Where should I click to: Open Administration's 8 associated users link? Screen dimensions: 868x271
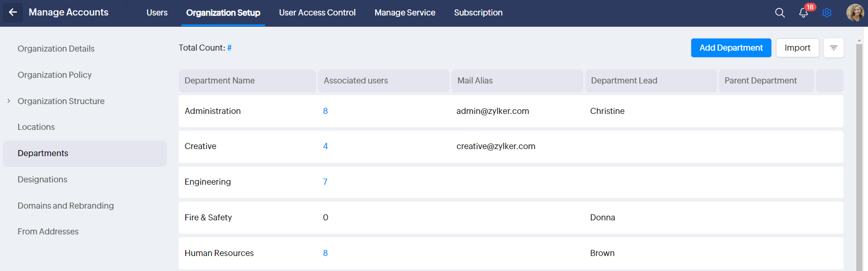coord(325,111)
